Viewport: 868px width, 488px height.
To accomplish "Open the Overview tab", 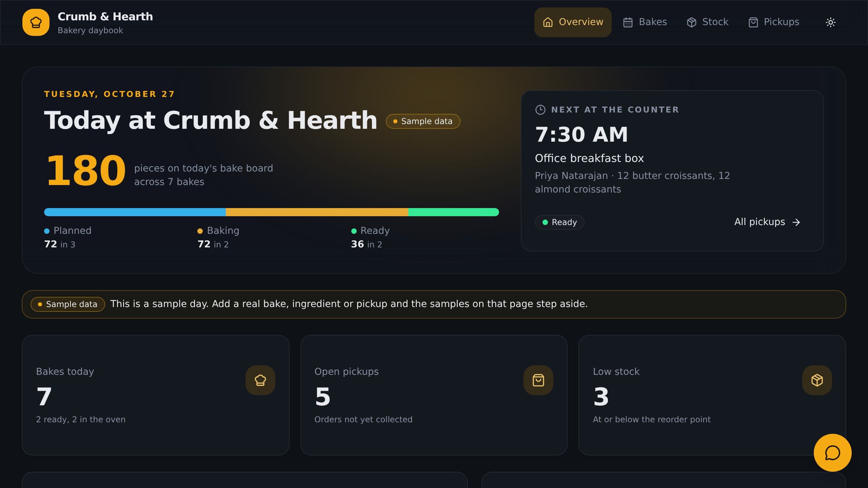I will pos(573,22).
